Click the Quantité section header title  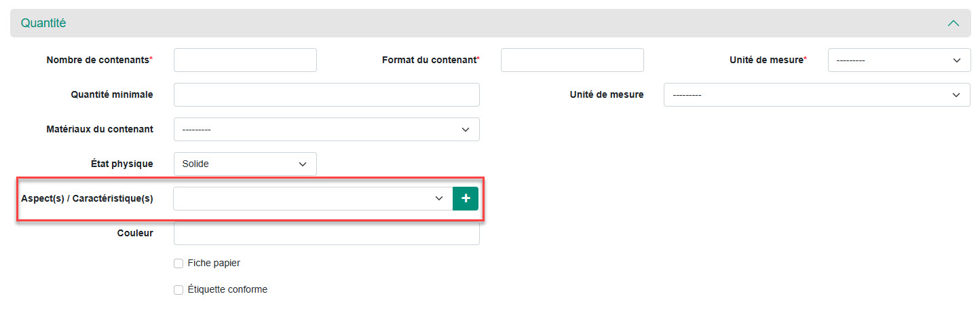coord(43,23)
